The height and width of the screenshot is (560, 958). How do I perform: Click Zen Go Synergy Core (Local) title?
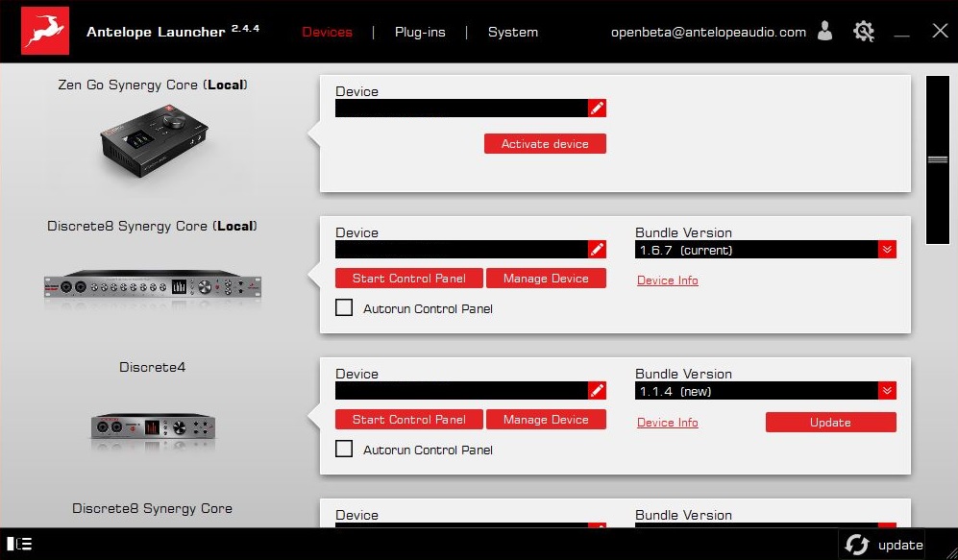pos(153,85)
